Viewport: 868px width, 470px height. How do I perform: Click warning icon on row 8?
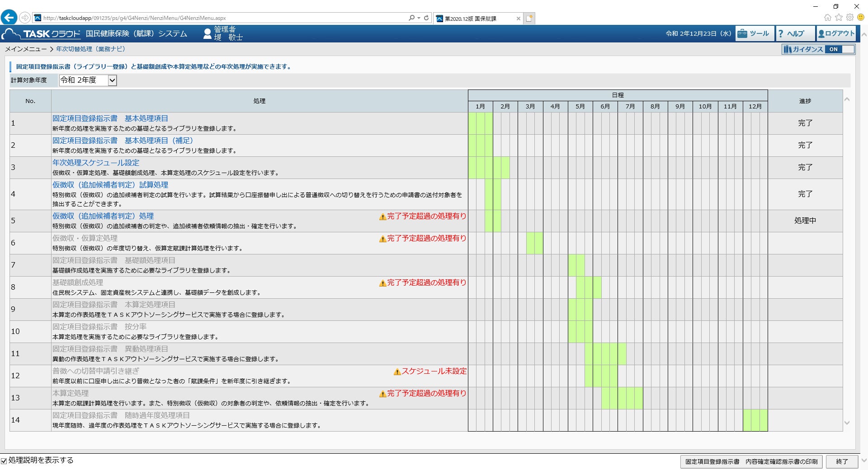pos(382,283)
